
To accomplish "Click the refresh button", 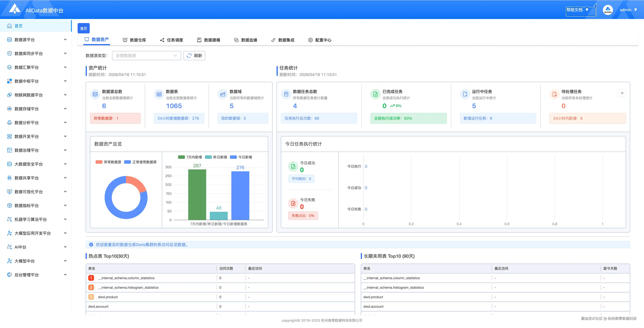I will pyautogui.click(x=194, y=56).
